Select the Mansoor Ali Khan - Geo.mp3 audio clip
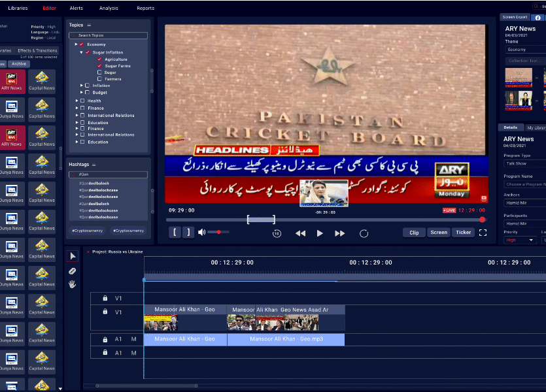The image size is (546, 392). [x=286, y=339]
